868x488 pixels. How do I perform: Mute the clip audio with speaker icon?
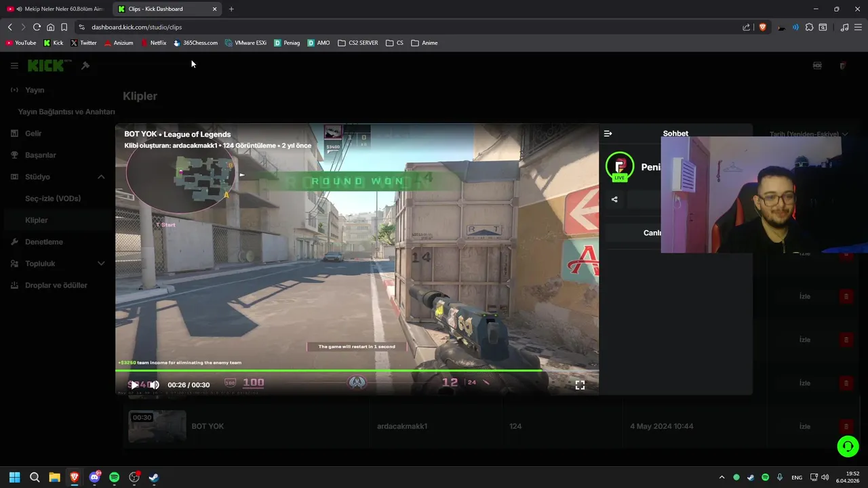(154, 385)
